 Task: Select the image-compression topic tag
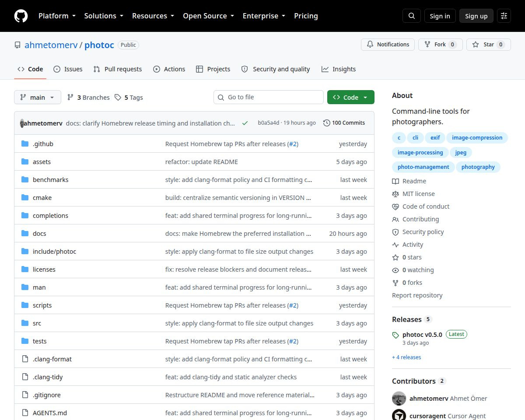[x=477, y=138]
